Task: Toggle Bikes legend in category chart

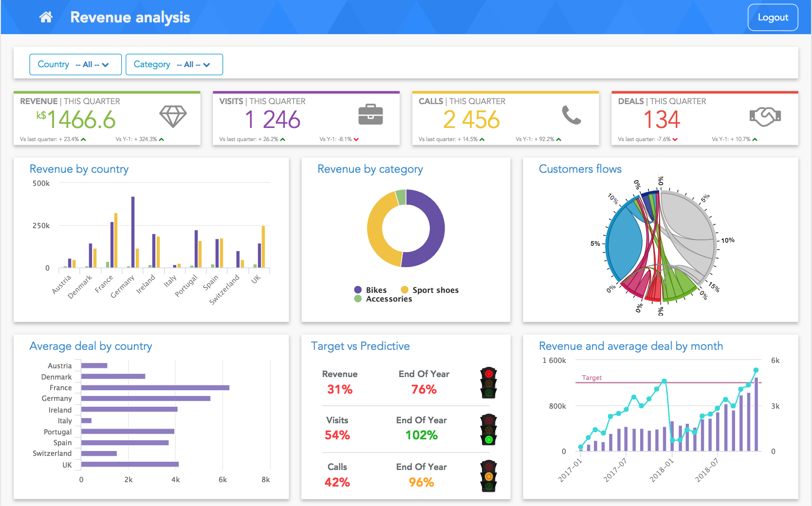Action: (x=370, y=290)
